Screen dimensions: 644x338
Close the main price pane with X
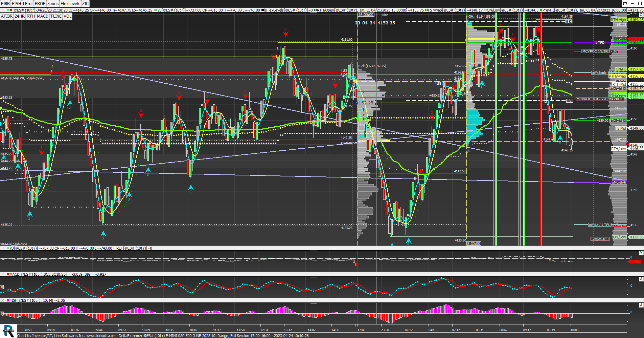pyautogui.click(x=2, y=10)
